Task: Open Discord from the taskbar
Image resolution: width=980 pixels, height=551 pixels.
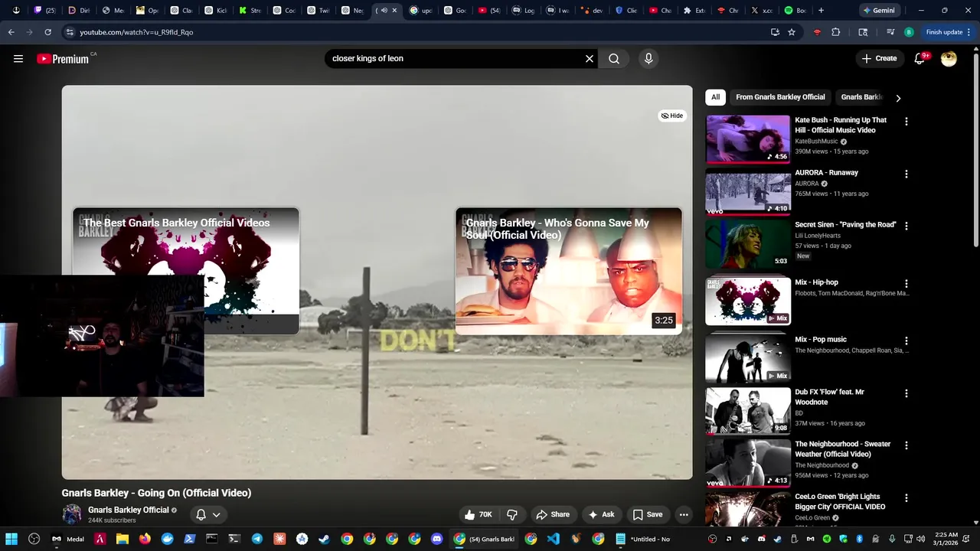Action: click(x=436, y=539)
